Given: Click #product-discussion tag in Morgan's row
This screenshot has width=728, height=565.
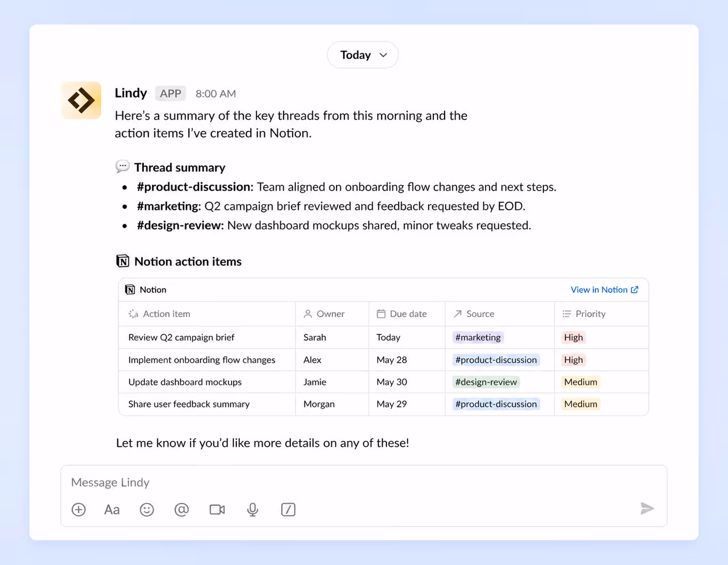Looking at the screenshot, I should point(496,404).
